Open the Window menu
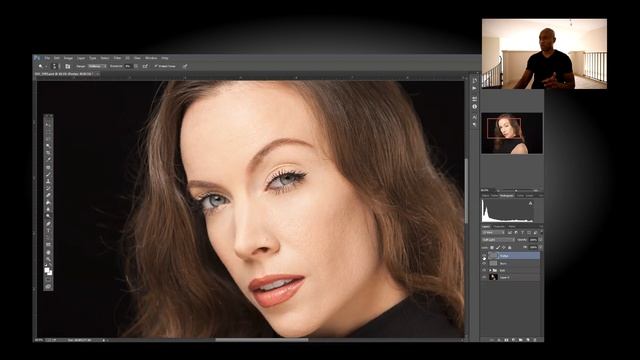The image size is (640, 360). [x=151, y=58]
